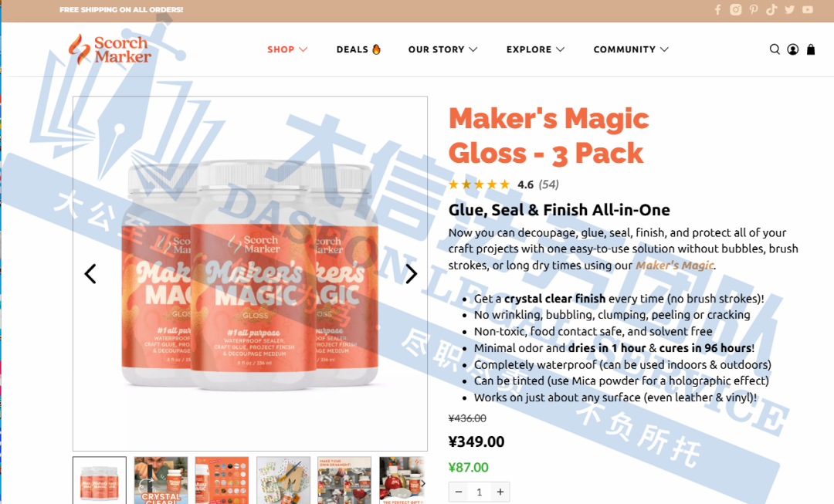The height and width of the screenshot is (504, 834).
Task: Expand the EXPLORE dropdown menu
Action: (x=535, y=49)
